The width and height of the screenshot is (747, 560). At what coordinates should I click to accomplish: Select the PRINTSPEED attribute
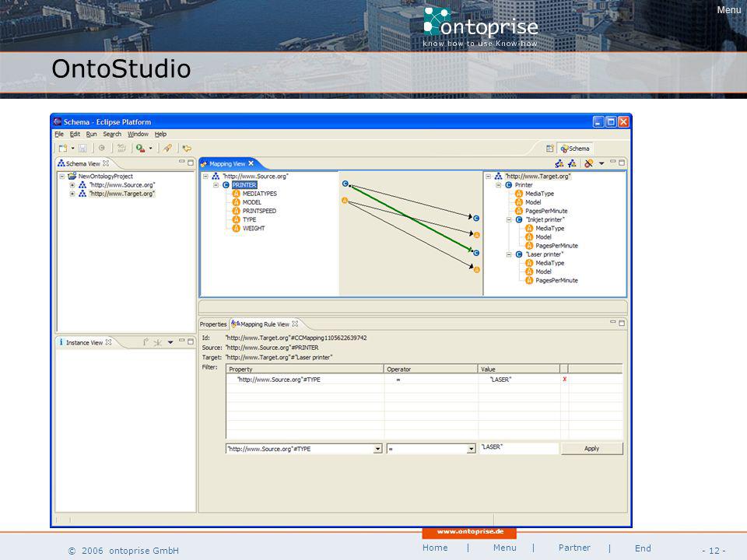[x=259, y=211]
